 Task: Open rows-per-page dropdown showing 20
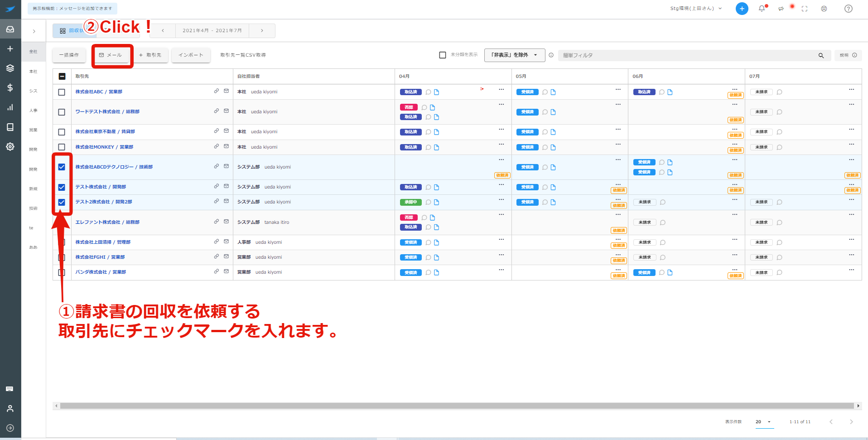pos(763,422)
